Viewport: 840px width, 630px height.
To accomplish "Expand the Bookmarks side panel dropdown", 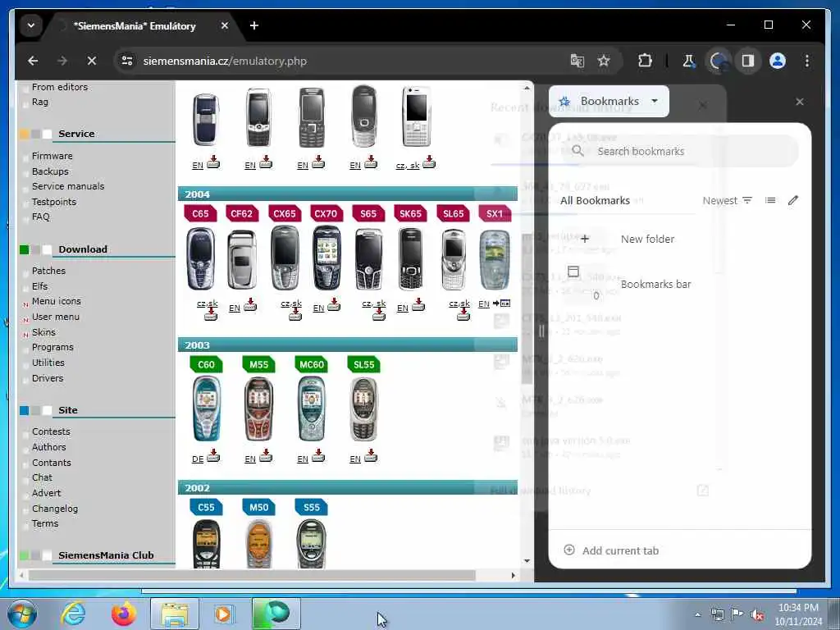I will pos(609,101).
